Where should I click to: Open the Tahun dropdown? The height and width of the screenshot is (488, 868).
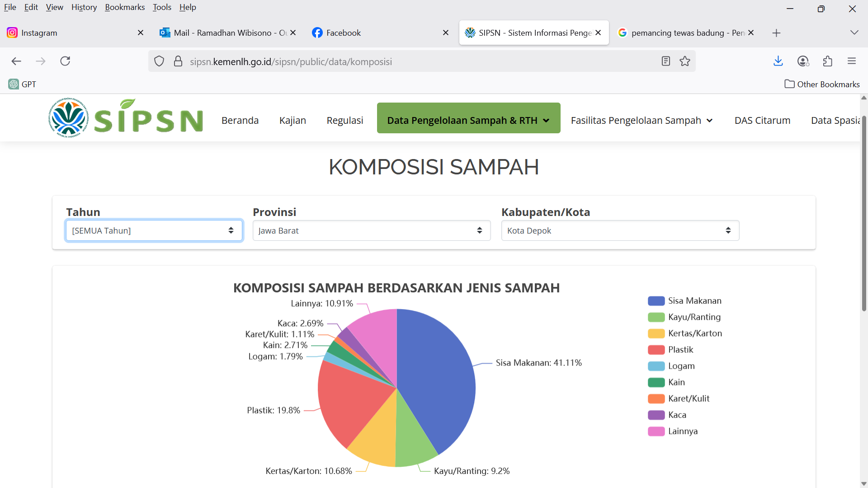coord(154,230)
